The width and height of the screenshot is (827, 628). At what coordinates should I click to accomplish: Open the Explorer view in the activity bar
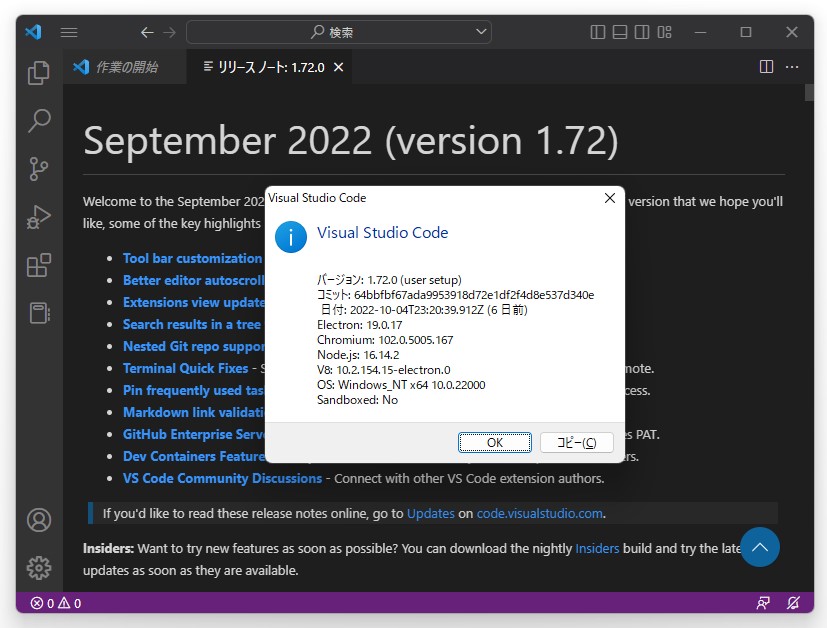(39, 73)
